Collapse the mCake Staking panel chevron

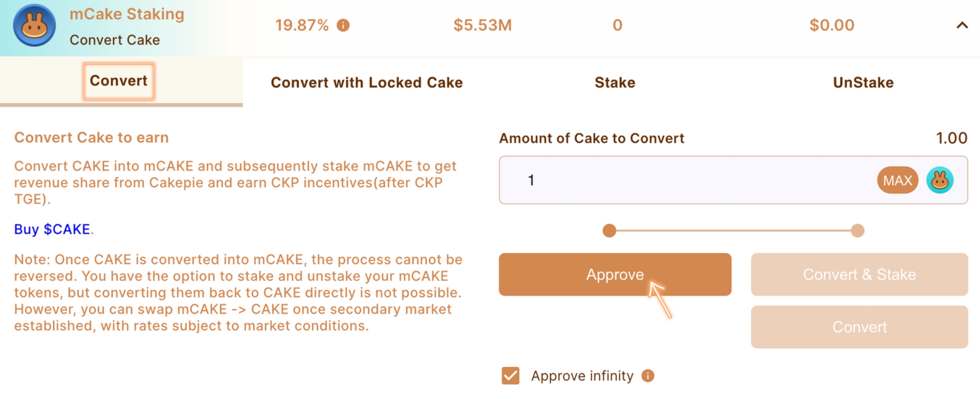pos(962,26)
